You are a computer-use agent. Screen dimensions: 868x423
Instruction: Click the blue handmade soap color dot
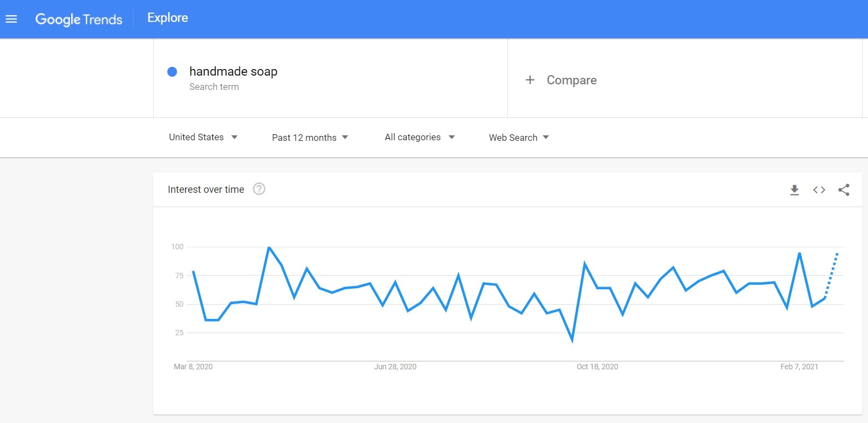[172, 72]
